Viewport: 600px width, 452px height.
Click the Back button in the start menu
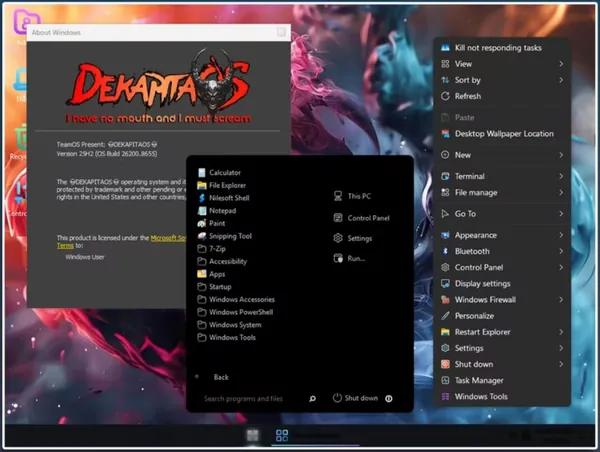click(x=221, y=377)
